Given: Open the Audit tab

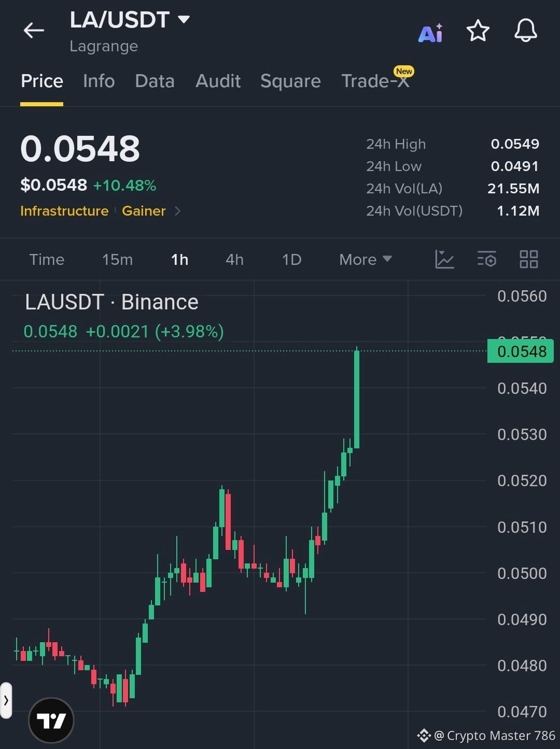Looking at the screenshot, I should [218, 81].
